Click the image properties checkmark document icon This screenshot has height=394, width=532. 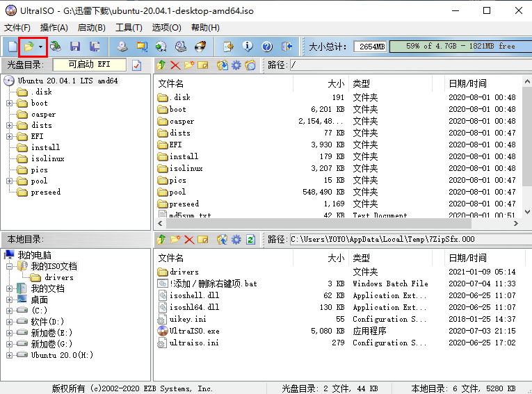tap(136, 65)
